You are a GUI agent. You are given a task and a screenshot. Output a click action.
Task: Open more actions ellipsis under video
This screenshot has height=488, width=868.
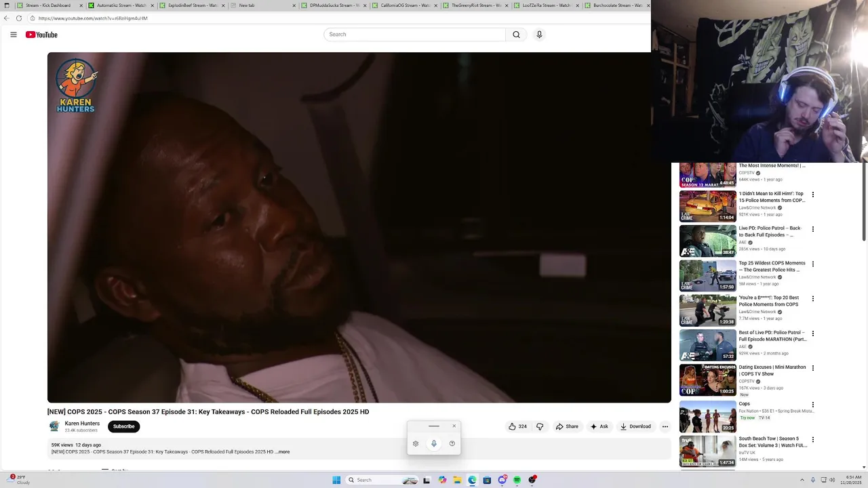tap(665, 426)
